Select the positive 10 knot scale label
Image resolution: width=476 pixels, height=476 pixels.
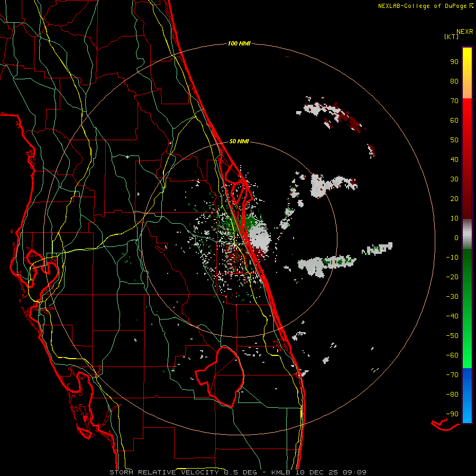(454, 218)
